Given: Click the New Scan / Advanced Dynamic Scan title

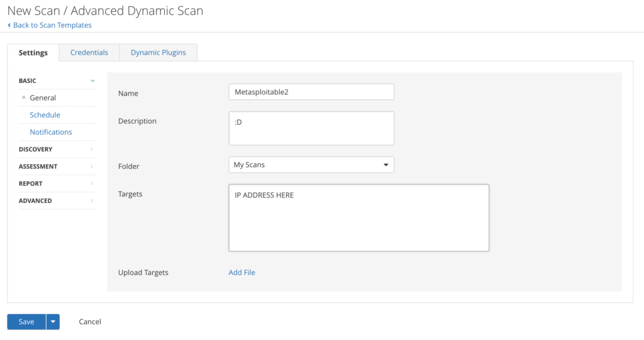Looking at the screenshot, I should tap(105, 11).
